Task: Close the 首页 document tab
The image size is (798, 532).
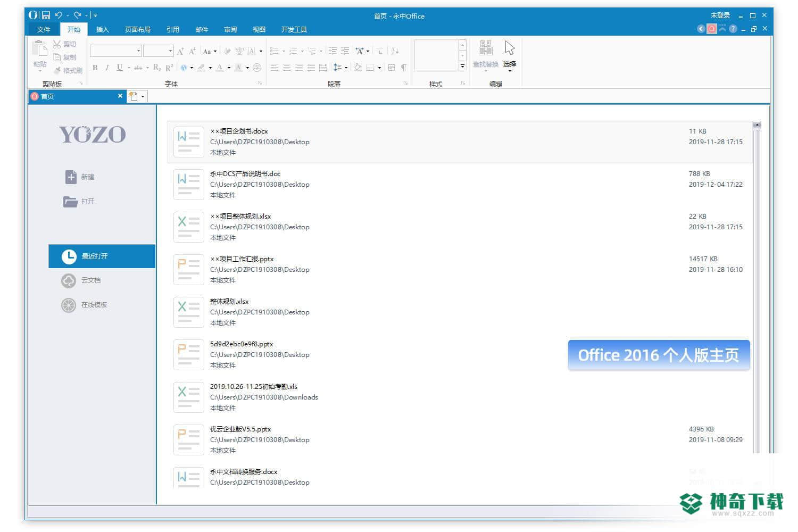Action: tap(120, 96)
